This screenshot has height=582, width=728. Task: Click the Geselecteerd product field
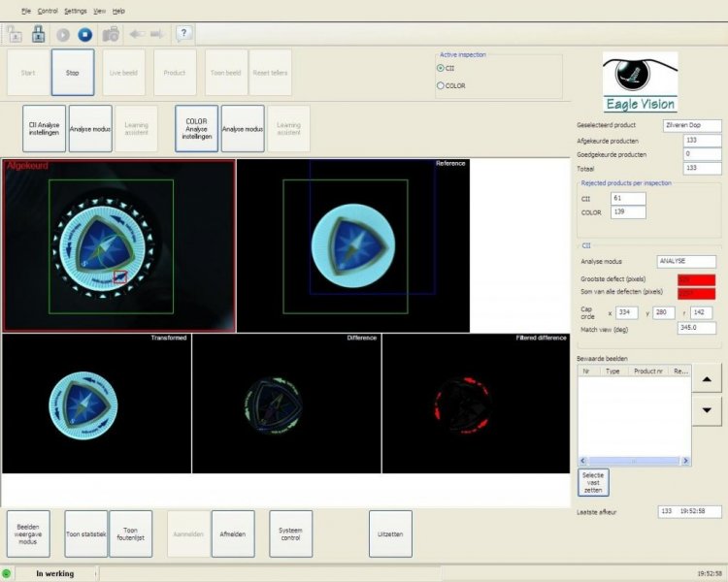pos(692,125)
